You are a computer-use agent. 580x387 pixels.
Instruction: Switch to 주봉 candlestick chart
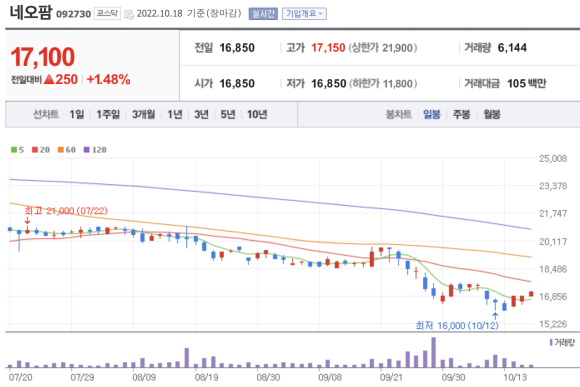click(461, 114)
